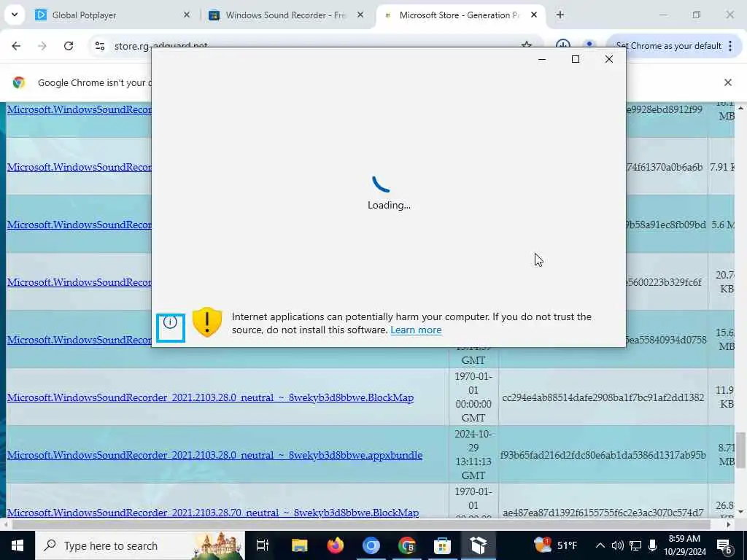This screenshot has width=747, height=560.
Task: Click the information icon in the installer dialog
Action: click(x=170, y=322)
